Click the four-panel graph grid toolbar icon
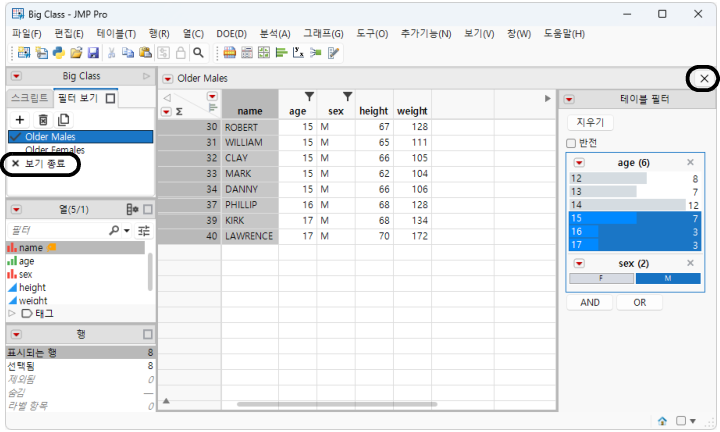Screen dimensions: 720x432 264,53
